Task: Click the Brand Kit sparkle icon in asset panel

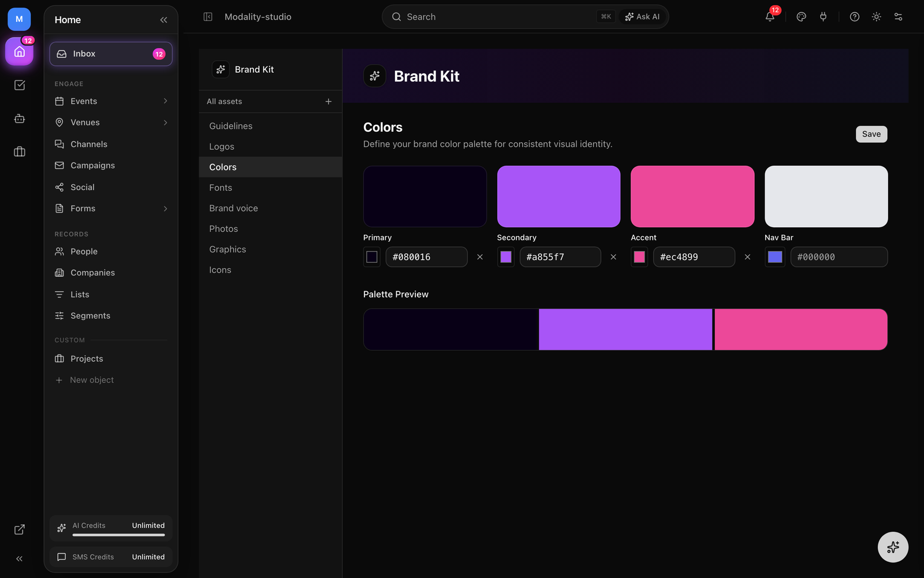Action: (221, 69)
